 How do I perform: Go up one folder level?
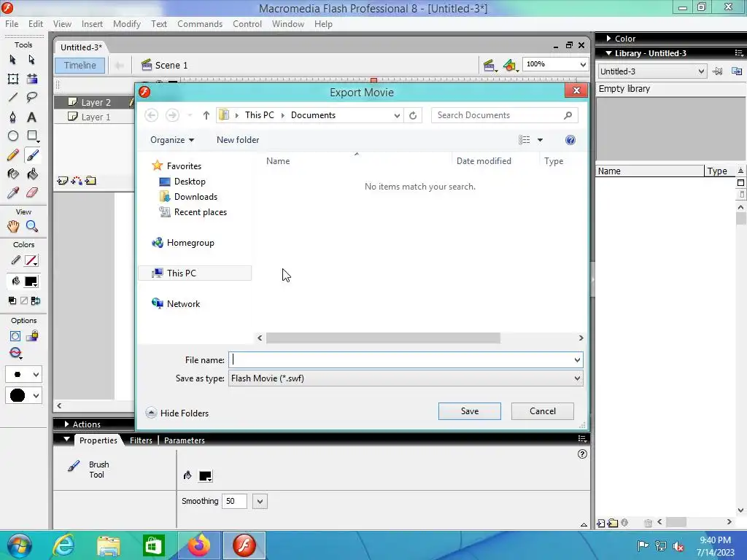tap(206, 115)
